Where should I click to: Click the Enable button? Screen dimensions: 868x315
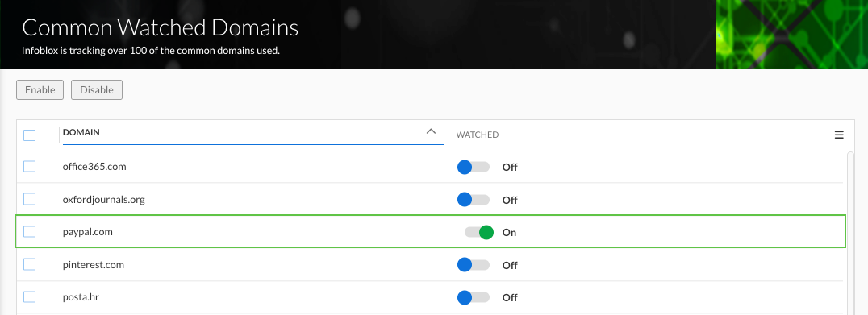coord(40,90)
